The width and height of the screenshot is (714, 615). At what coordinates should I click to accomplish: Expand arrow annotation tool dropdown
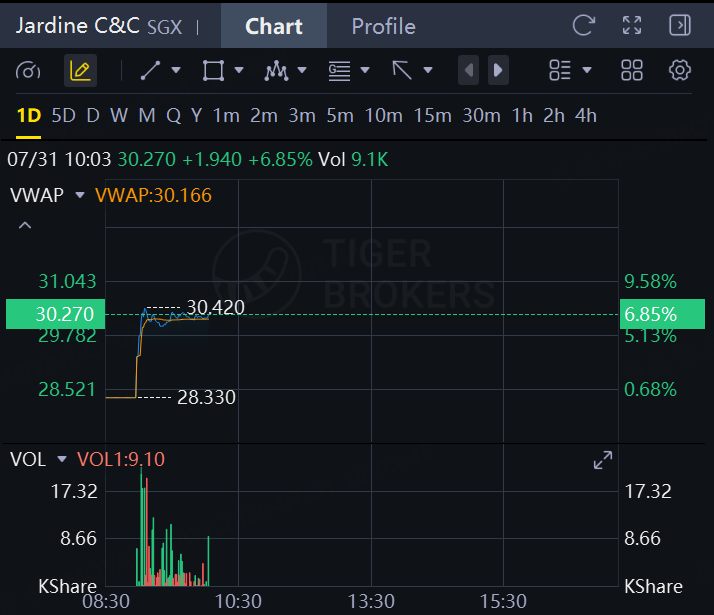tap(428, 70)
